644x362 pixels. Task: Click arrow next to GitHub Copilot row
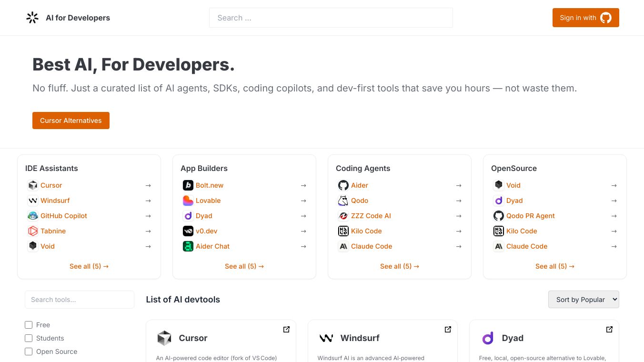coord(148,216)
